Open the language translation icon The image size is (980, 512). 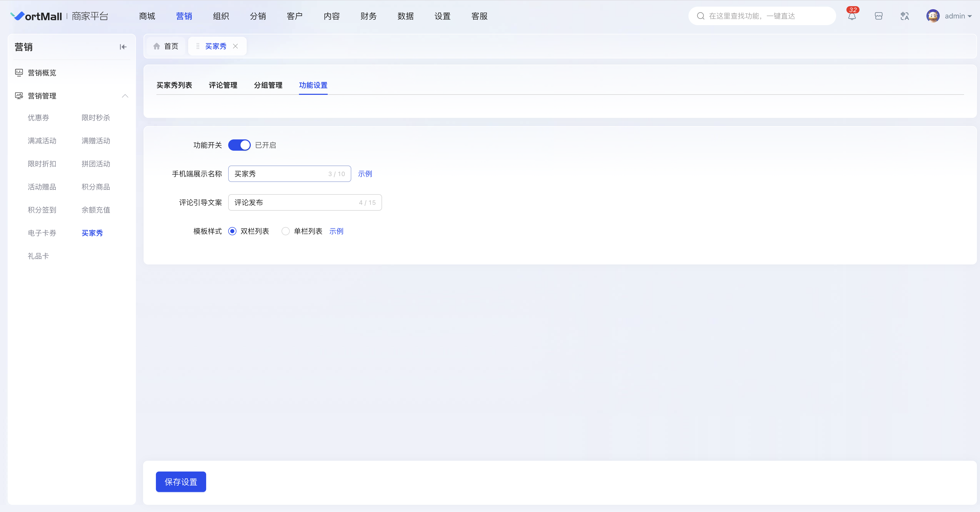[905, 16]
